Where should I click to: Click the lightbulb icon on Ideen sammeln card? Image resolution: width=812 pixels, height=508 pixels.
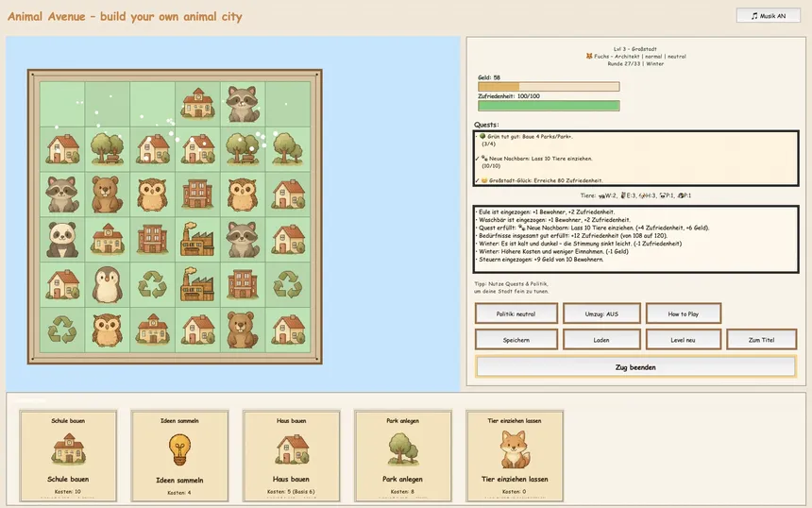click(x=178, y=449)
